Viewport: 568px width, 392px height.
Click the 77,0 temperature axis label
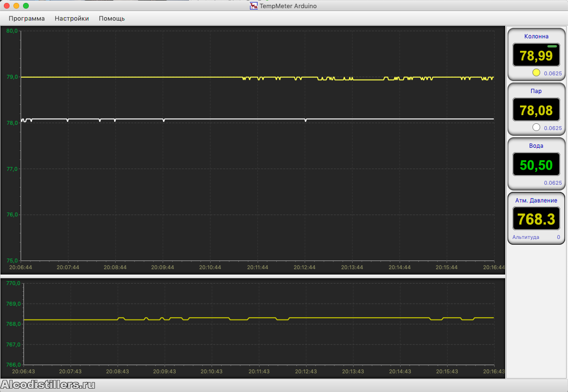point(12,169)
